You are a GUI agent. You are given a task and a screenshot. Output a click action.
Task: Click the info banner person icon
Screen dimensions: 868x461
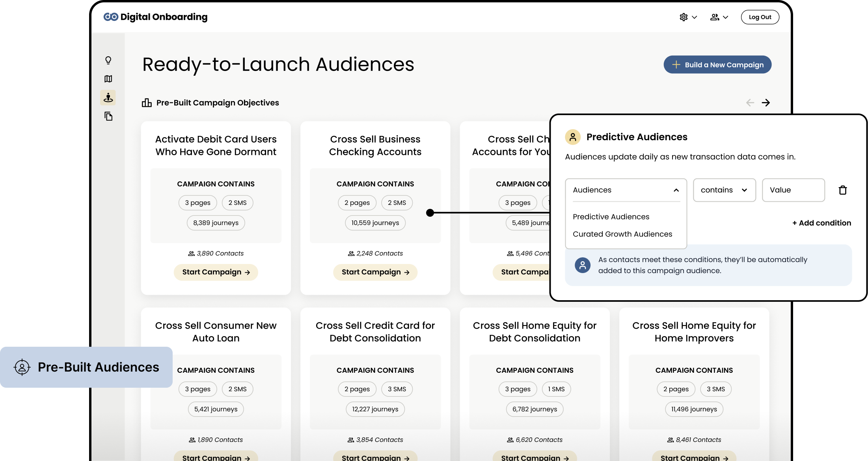pos(582,265)
